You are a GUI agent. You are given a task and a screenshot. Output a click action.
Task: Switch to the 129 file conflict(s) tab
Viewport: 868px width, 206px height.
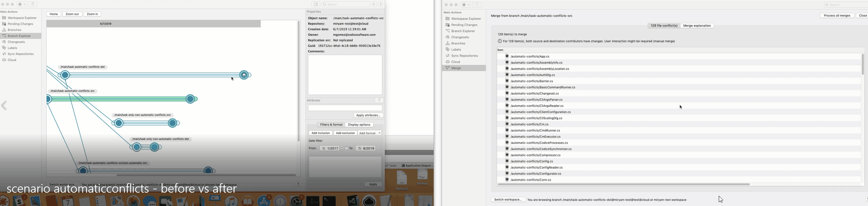tap(664, 26)
